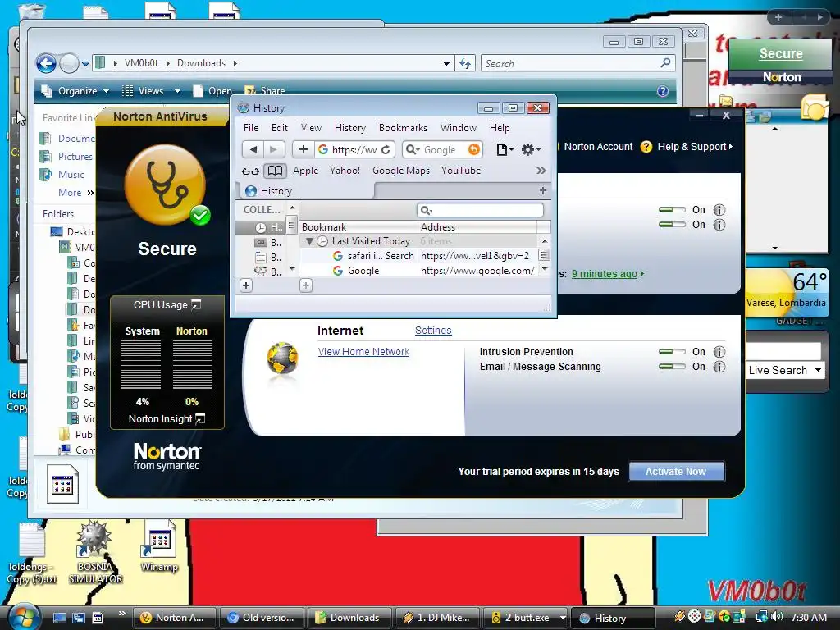
Task: Click in the history search field
Action: tap(480, 210)
